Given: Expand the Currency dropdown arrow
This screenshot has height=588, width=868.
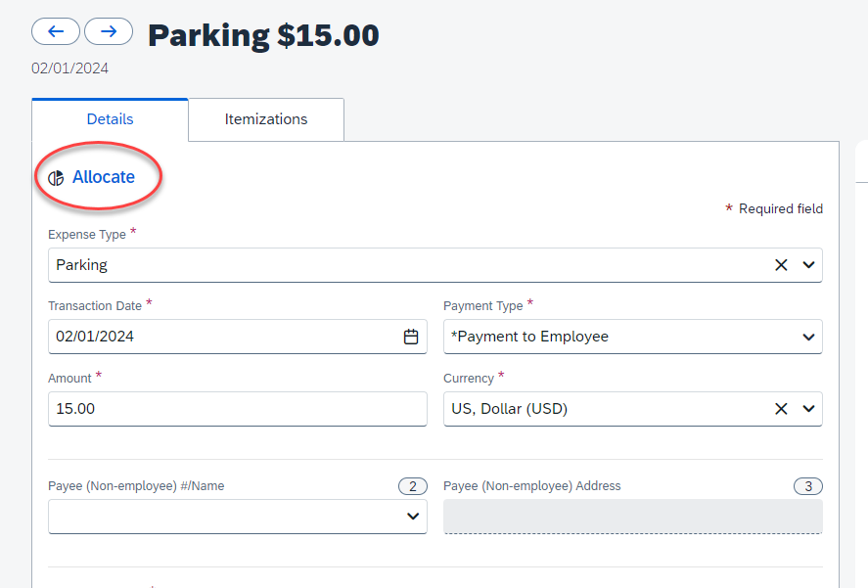Looking at the screenshot, I should click(x=808, y=409).
